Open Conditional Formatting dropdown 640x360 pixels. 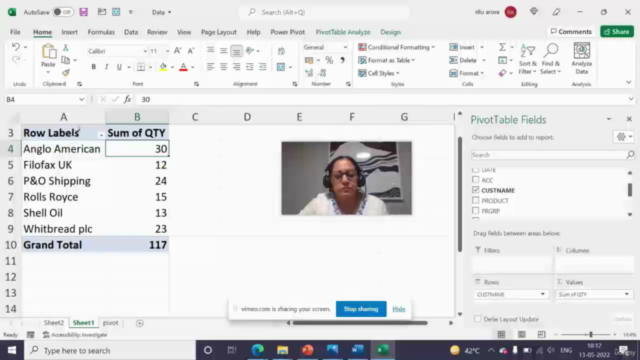[x=396, y=47]
